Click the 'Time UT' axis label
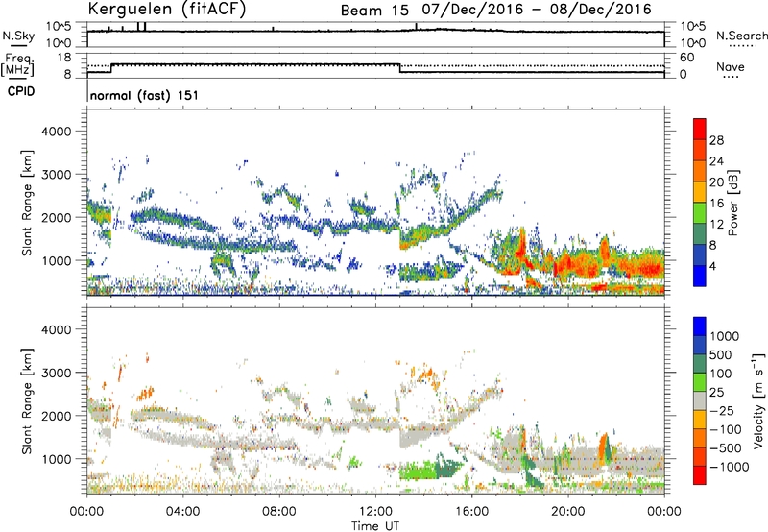768x532 pixels. pyautogui.click(x=375, y=526)
